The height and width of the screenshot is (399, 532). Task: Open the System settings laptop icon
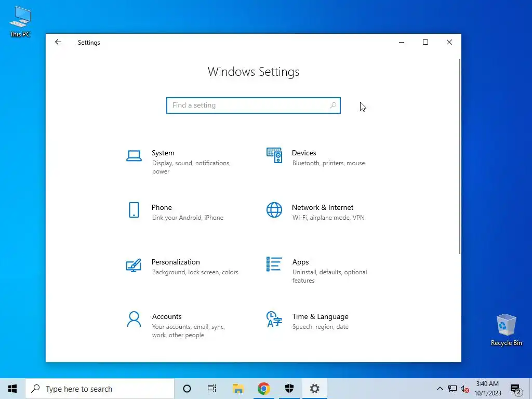pyautogui.click(x=134, y=156)
